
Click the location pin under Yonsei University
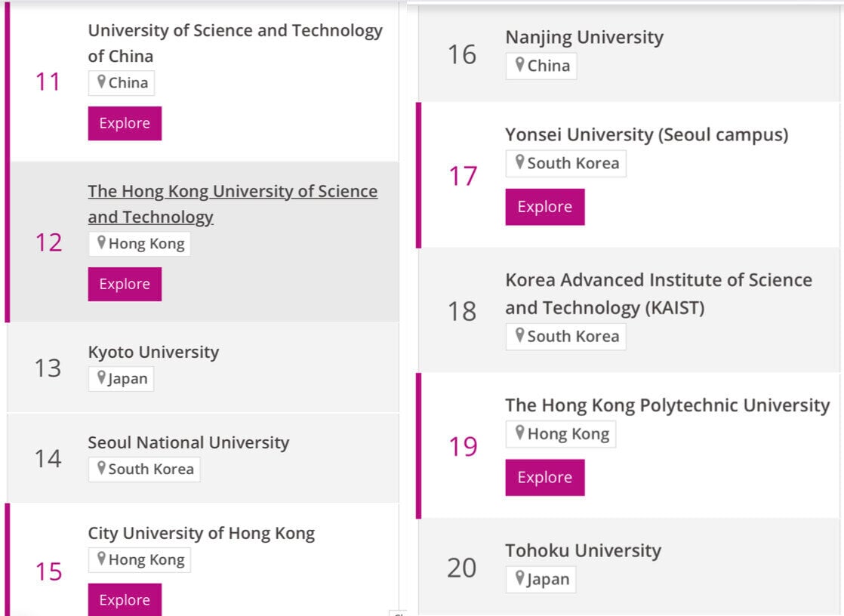[519, 162]
